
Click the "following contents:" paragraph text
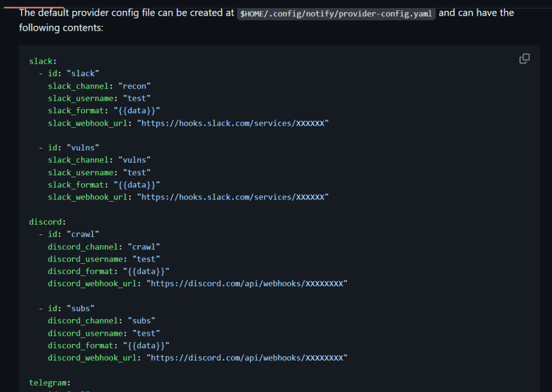[x=61, y=28]
